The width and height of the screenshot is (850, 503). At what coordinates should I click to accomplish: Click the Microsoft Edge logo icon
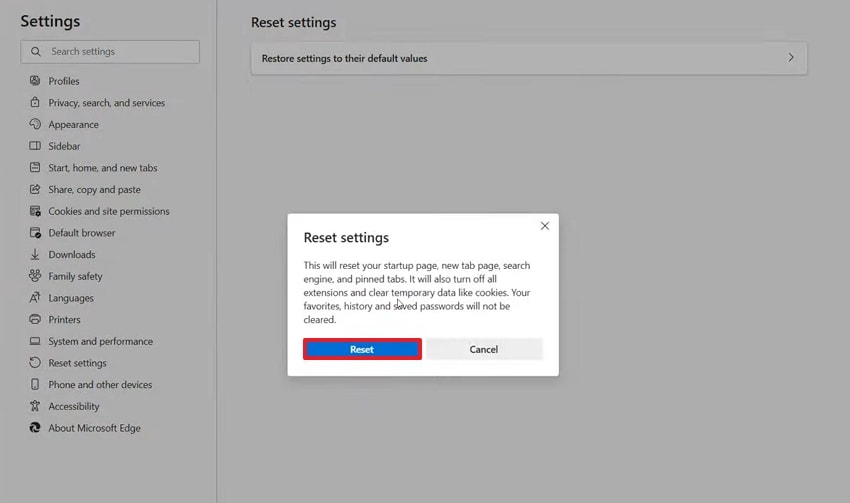(35, 428)
